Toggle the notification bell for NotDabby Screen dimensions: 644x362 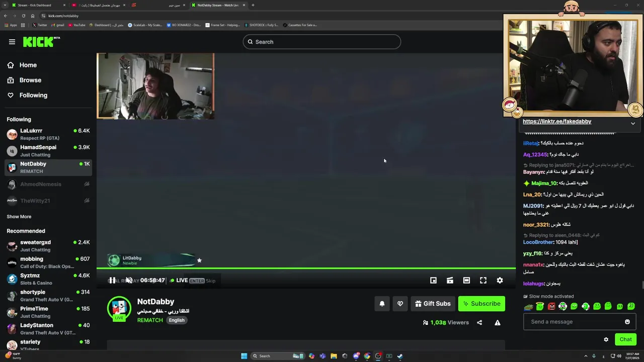(x=382, y=304)
